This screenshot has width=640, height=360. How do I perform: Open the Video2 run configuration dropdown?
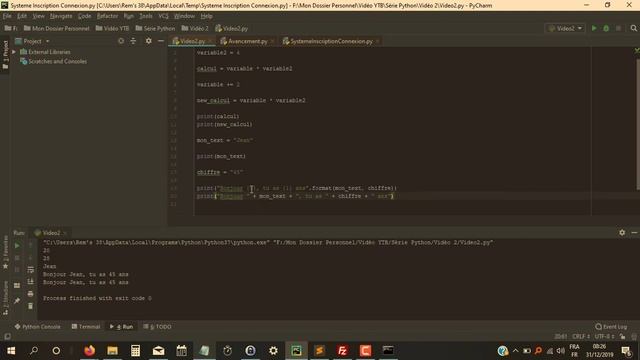coord(565,28)
